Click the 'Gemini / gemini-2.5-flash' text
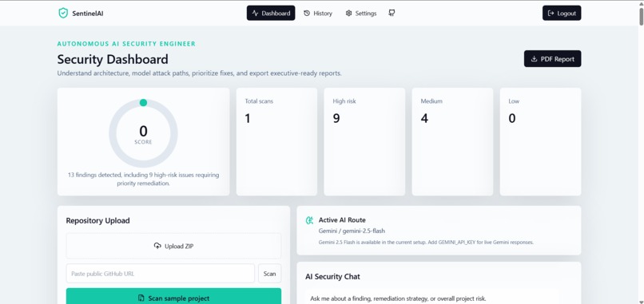Screen dimensions: 644x304 (352, 231)
